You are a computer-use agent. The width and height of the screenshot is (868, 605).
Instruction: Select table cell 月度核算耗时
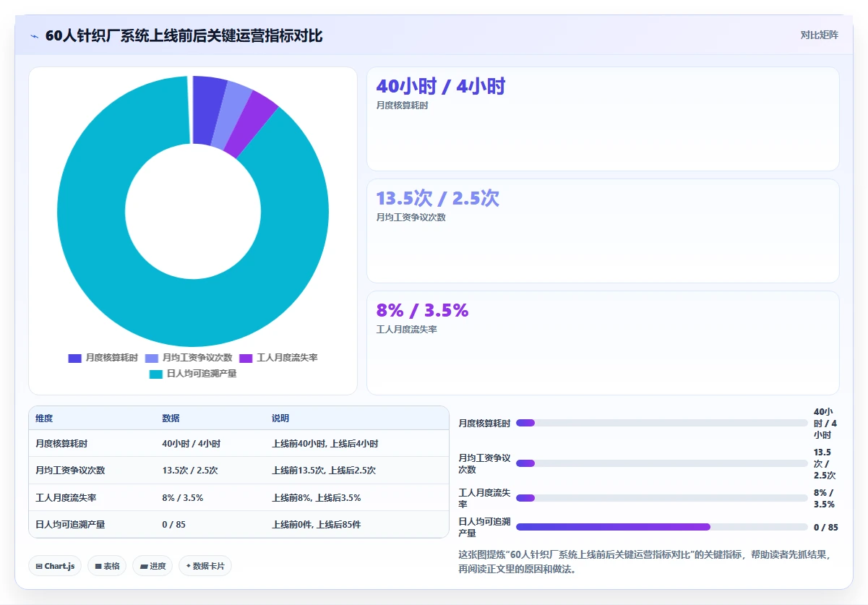61,444
